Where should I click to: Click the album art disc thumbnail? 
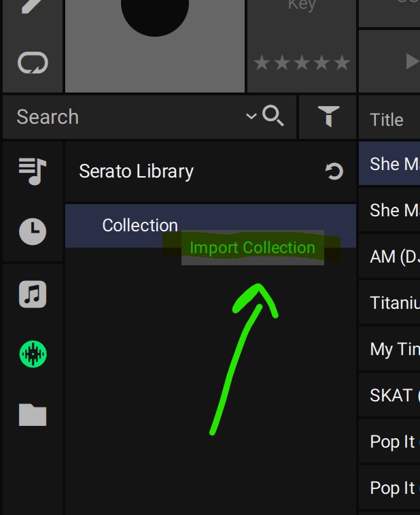[155, 46]
